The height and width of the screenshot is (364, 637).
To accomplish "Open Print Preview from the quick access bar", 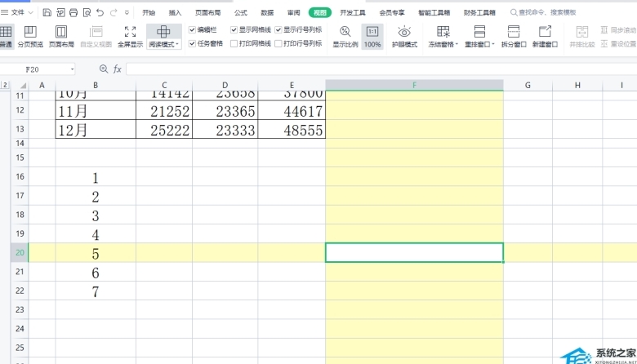I will [87, 12].
